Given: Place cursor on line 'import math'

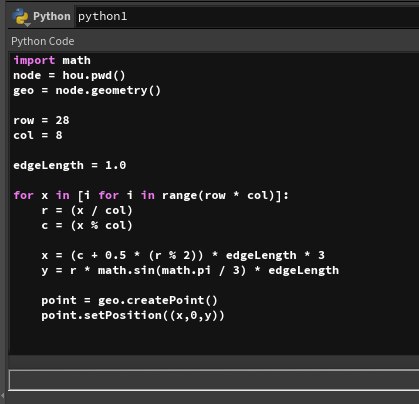Looking at the screenshot, I should [52, 60].
